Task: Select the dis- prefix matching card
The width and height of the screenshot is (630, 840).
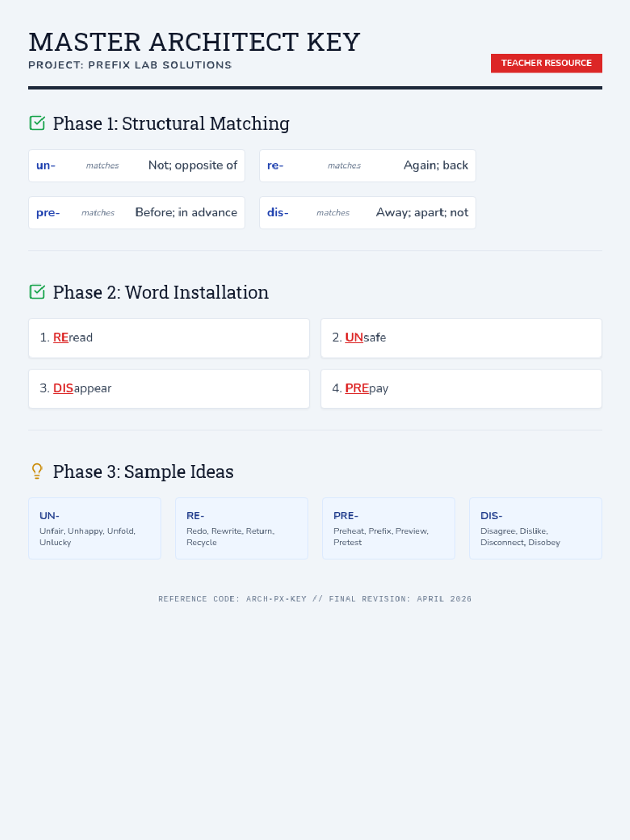Action: 367,213
